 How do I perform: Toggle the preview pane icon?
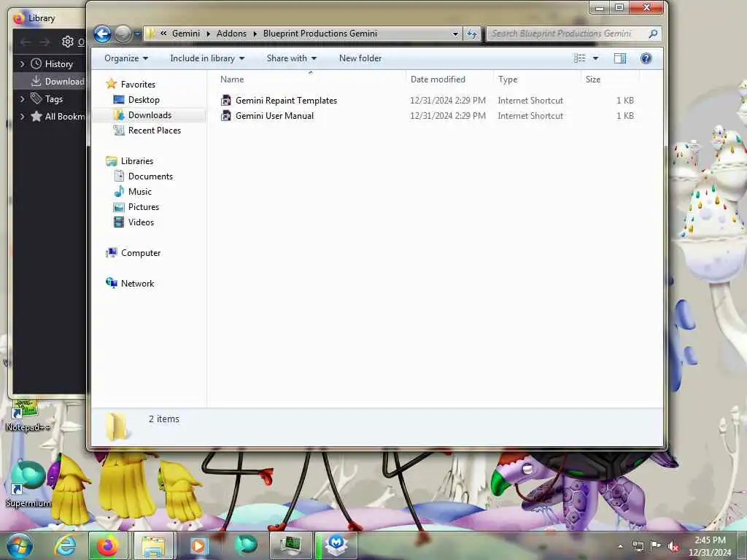click(620, 58)
